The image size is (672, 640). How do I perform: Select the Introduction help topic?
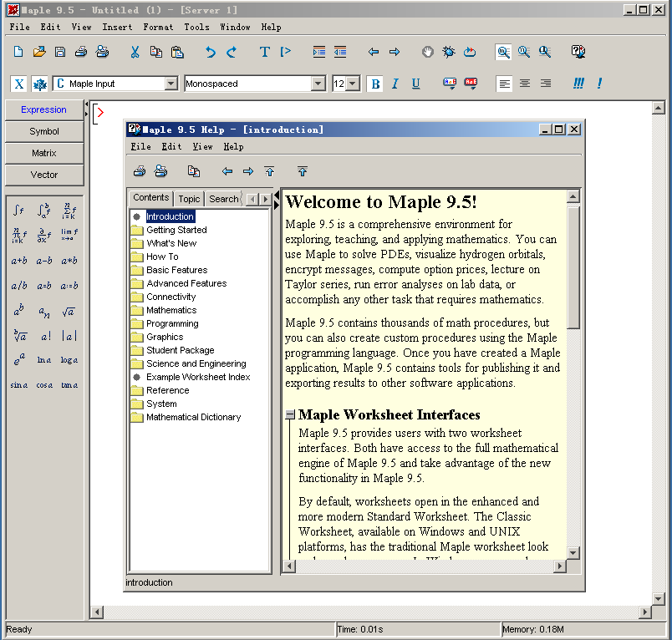[x=171, y=216]
